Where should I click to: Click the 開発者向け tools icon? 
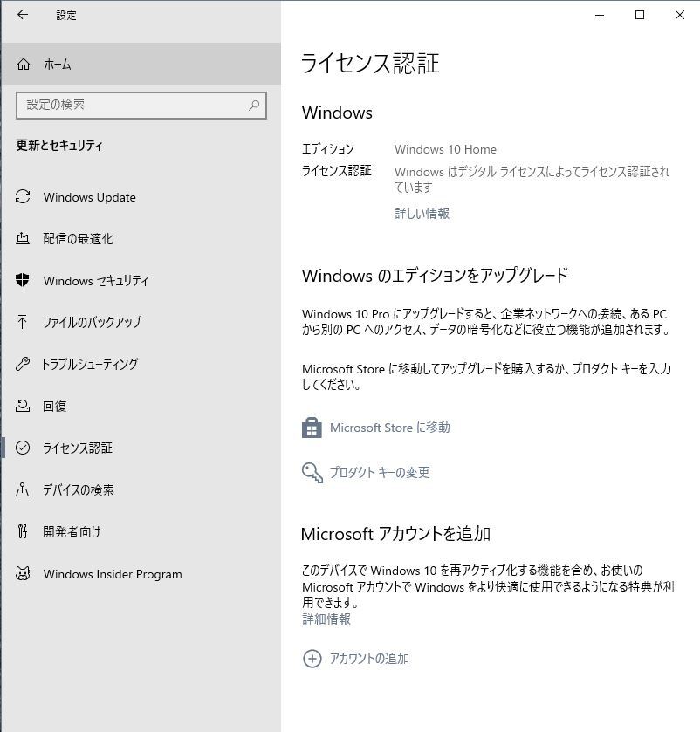(23, 531)
